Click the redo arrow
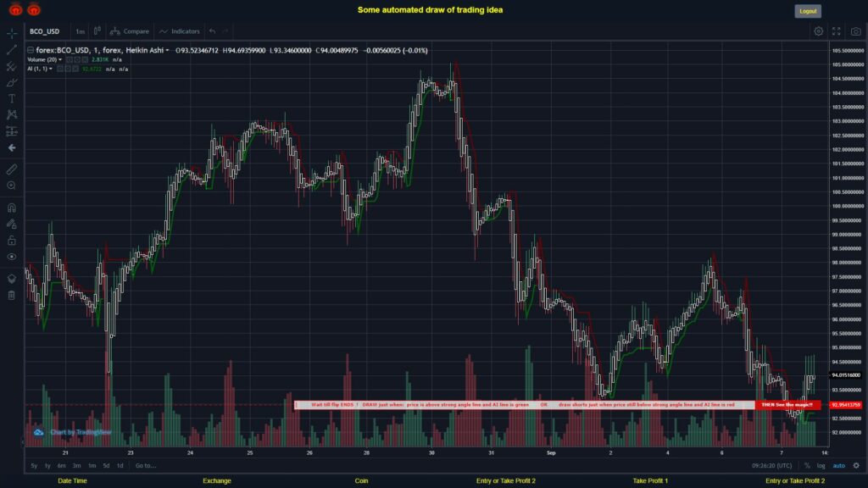This screenshot has width=868, height=488. pos(225,31)
